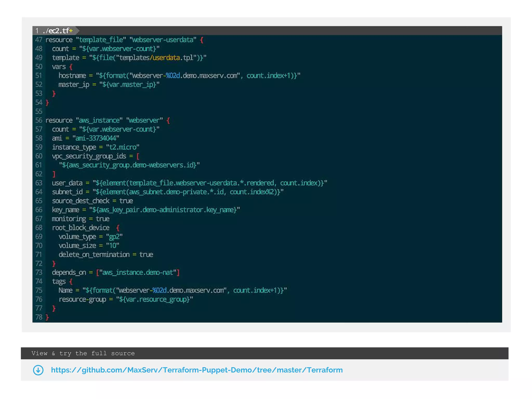This screenshot has height=399, width=532.
Task: Click 'vars {' on line 50
Action: [62, 67]
